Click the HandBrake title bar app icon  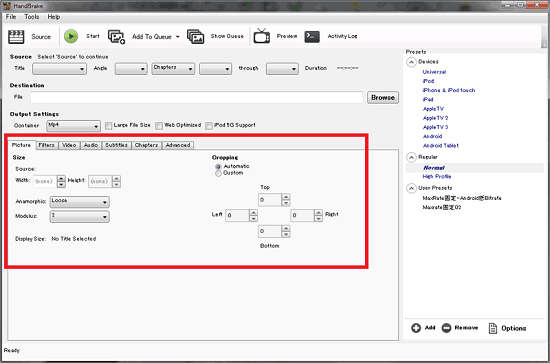(6, 6)
